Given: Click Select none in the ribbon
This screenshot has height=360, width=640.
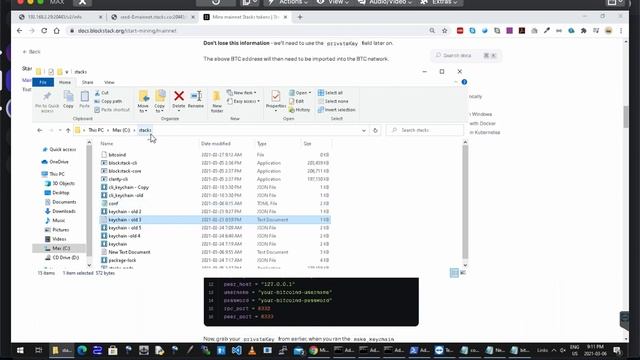Looking at the screenshot, I should (x=333, y=101).
